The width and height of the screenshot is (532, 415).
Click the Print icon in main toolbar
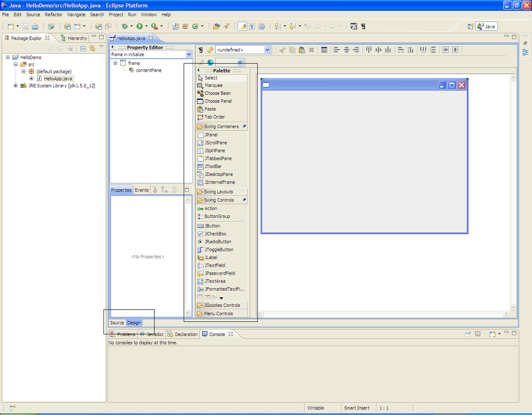35,26
